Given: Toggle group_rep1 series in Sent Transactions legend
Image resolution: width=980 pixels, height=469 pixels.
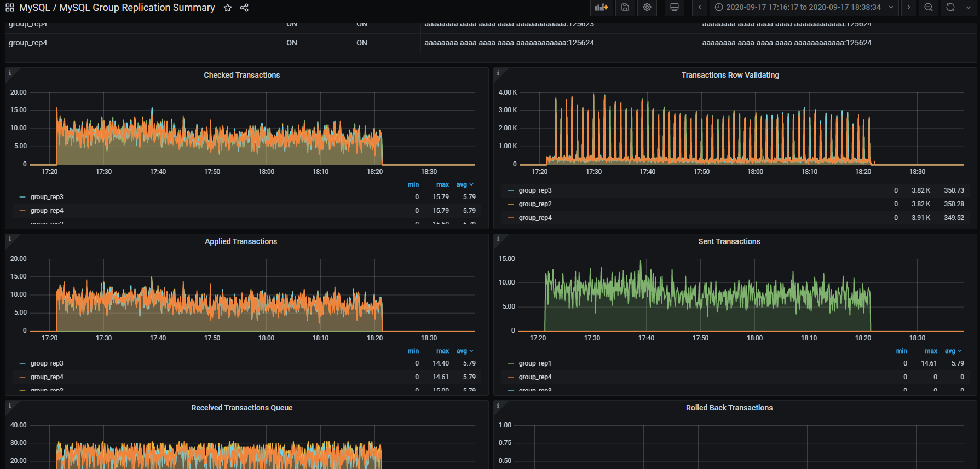Looking at the screenshot, I should (535, 363).
